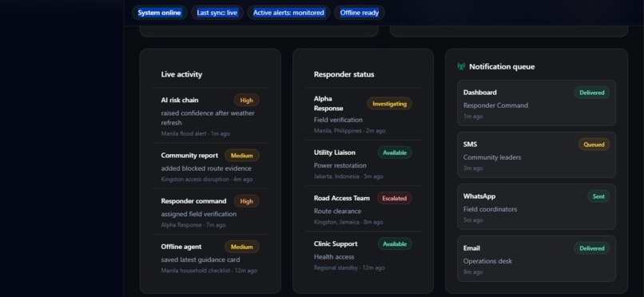The width and height of the screenshot is (644, 297).
Task: Select the Medium badge on Offline agent
Action: [x=242, y=247]
